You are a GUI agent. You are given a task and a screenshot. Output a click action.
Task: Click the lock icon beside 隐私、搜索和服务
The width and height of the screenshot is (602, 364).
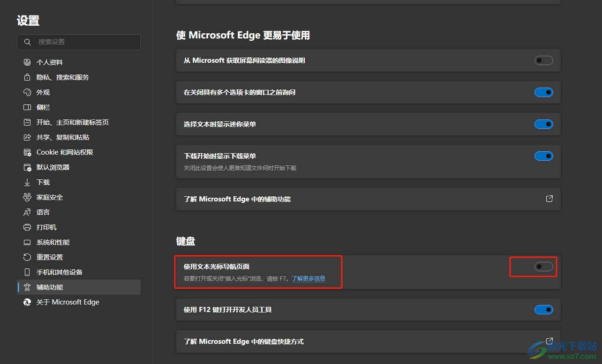point(27,77)
